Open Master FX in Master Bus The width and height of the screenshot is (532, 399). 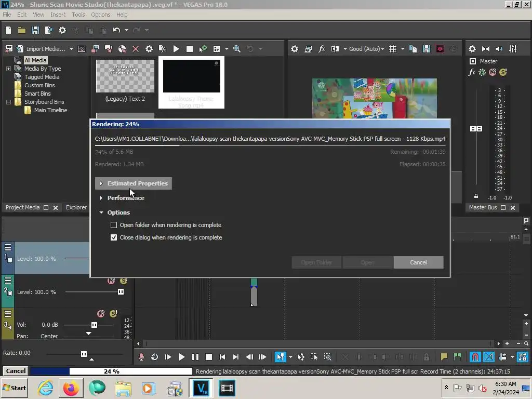[x=472, y=72]
